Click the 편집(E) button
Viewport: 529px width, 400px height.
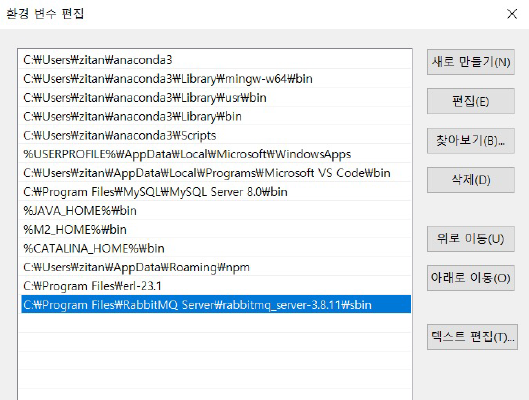coord(471,101)
